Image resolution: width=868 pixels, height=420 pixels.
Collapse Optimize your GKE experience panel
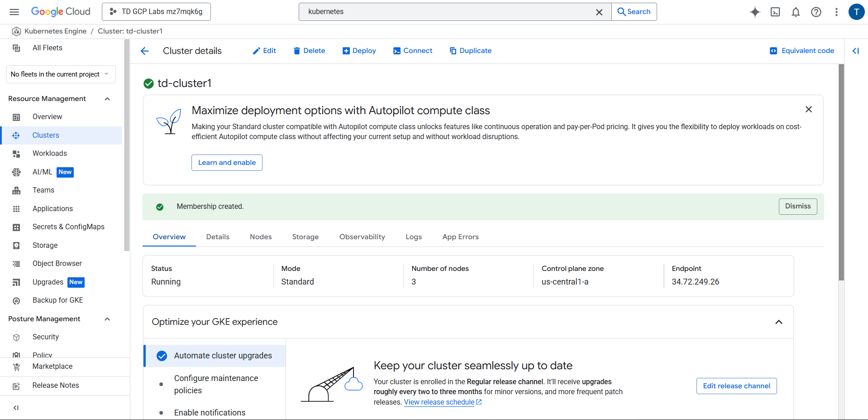(x=778, y=322)
